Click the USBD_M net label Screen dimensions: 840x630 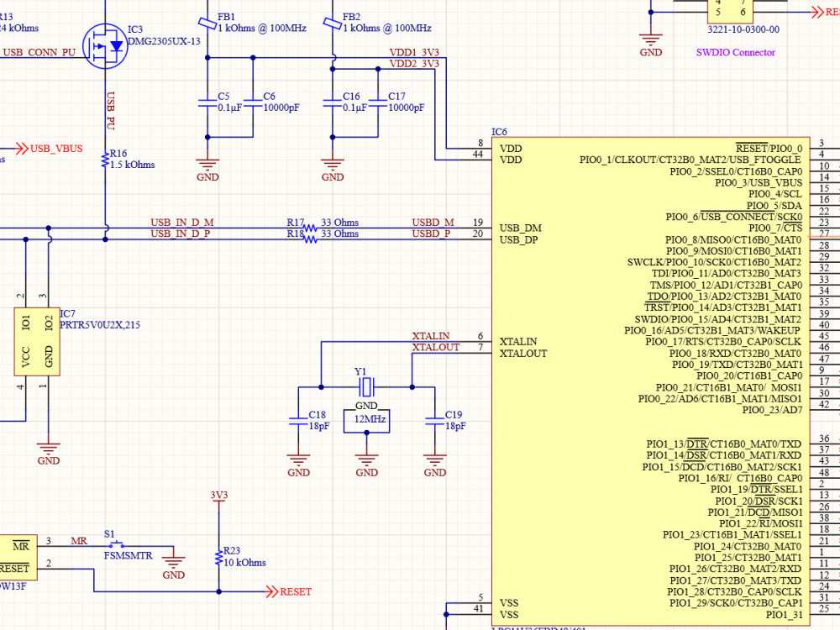point(433,222)
